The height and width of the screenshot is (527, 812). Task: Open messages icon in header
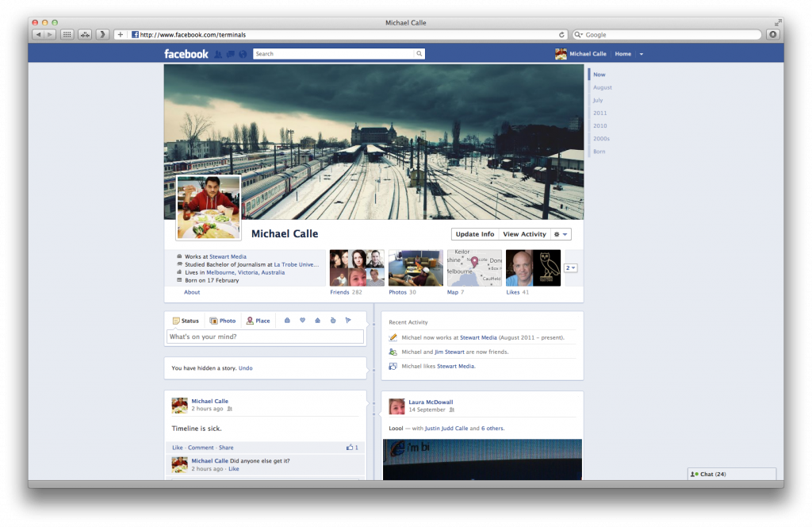coord(231,54)
